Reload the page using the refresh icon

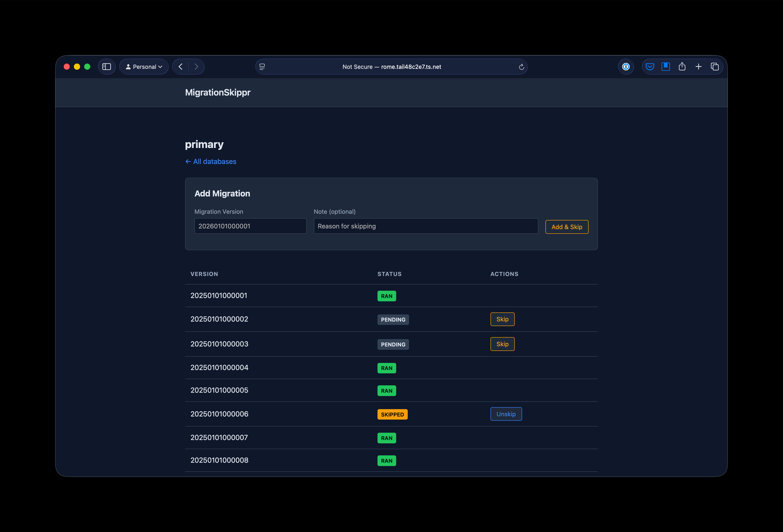[x=521, y=67]
